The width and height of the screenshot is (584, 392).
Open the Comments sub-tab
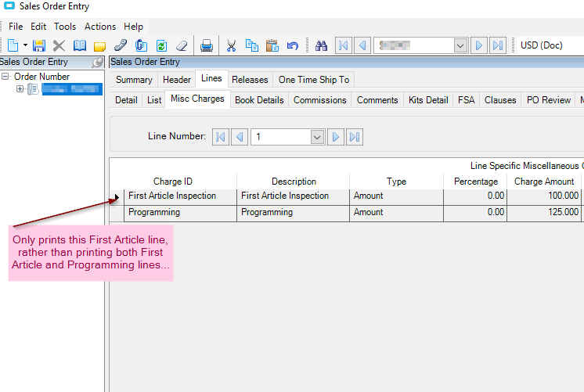pos(377,100)
